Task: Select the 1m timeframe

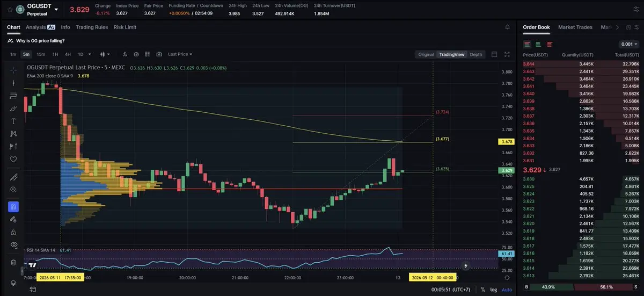Action: (x=13, y=54)
